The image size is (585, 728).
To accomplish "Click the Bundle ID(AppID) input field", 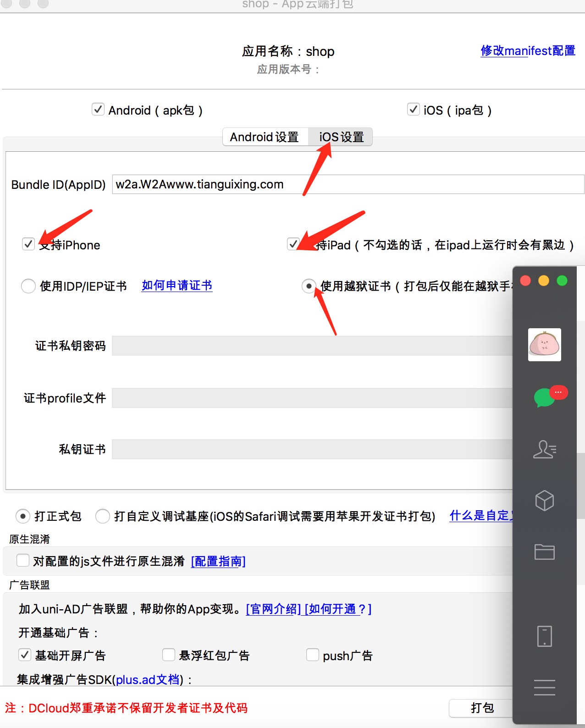I will click(348, 184).
